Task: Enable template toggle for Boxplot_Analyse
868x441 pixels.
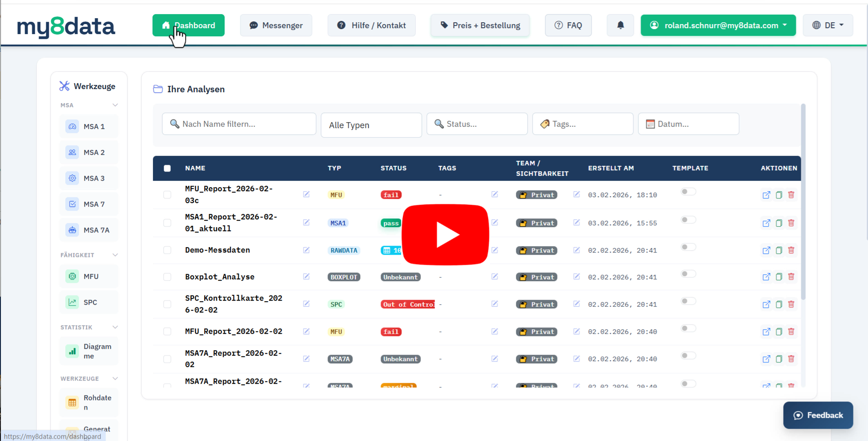Action: tap(688, 274)
